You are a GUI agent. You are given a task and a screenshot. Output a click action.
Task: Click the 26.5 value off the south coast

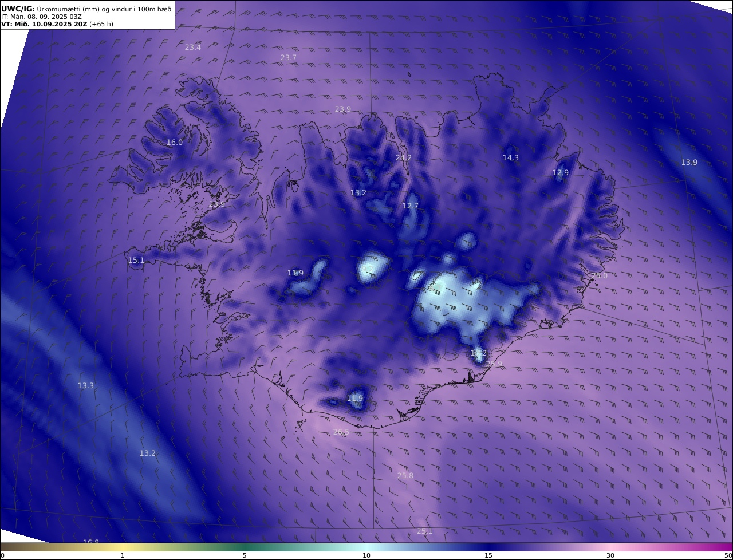point(341,432)
